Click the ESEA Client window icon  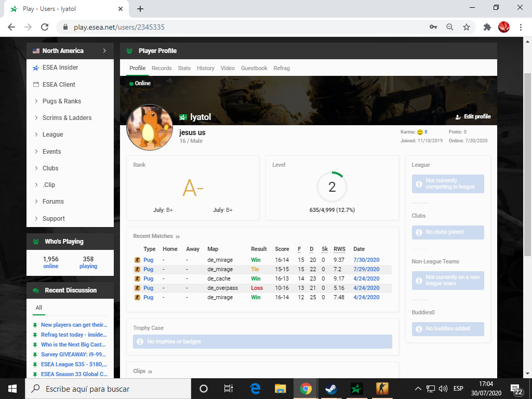(x=36, y=85)
